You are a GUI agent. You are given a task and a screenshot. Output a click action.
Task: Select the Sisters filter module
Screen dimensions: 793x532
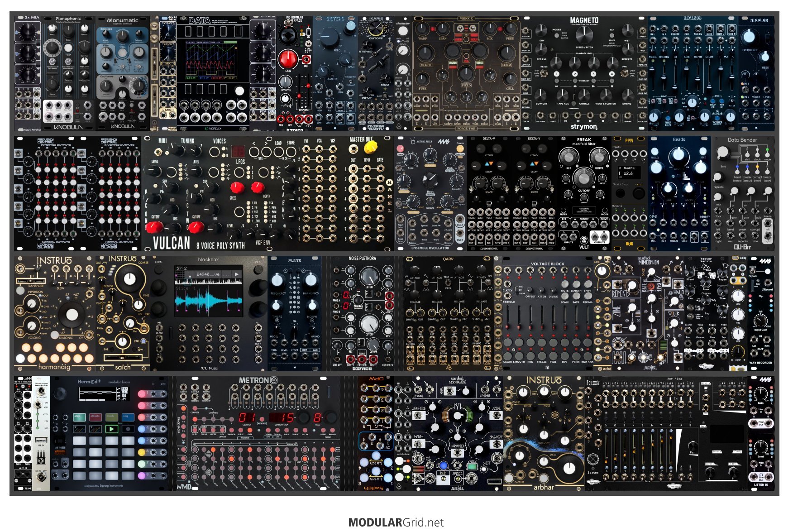(x=335, y=73)
